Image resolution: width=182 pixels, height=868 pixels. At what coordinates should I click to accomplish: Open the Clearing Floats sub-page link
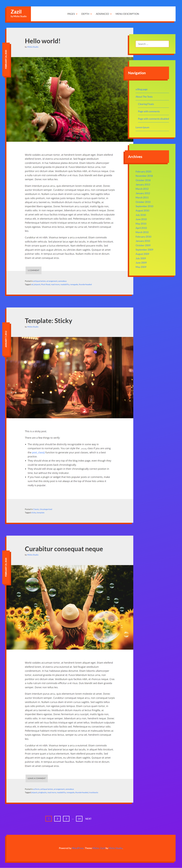point(146,104)
